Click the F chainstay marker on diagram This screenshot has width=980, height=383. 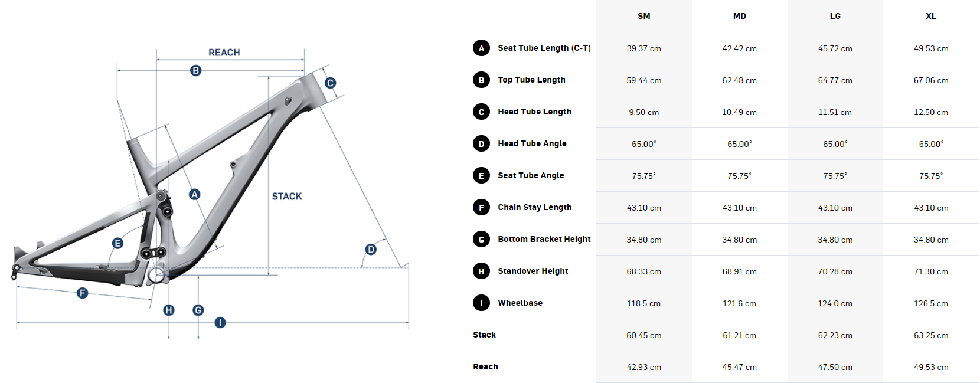(83, 293)
